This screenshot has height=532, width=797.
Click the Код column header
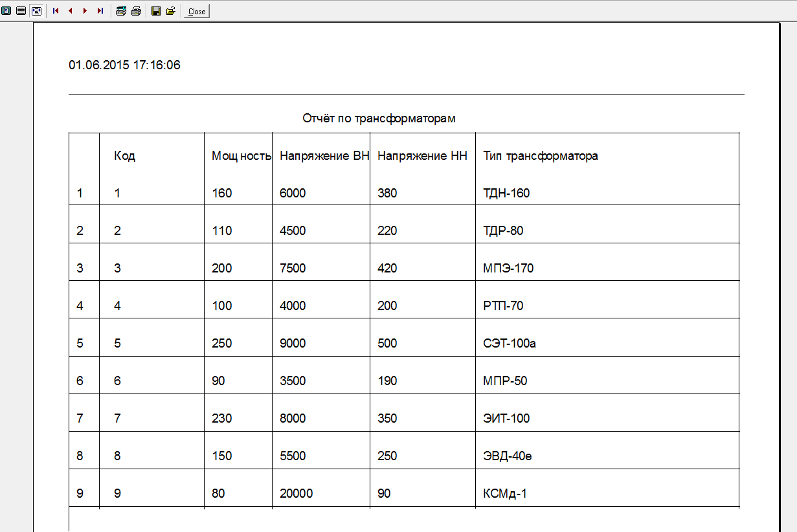pyautogui.click(x=124, y=156)
